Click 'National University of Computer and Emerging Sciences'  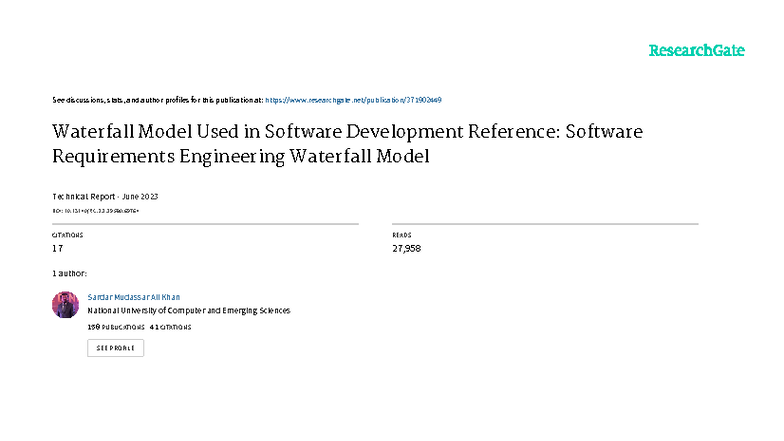coord(188,310)
